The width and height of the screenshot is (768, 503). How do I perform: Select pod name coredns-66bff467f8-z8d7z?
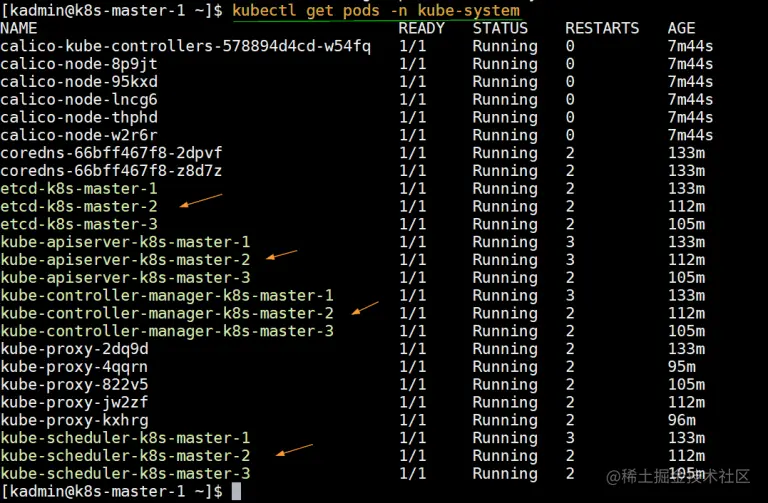pos(111,171)
